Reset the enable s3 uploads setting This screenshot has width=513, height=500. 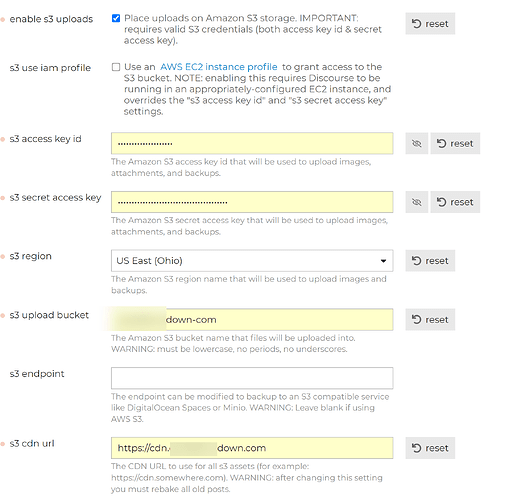pos(430,24)
